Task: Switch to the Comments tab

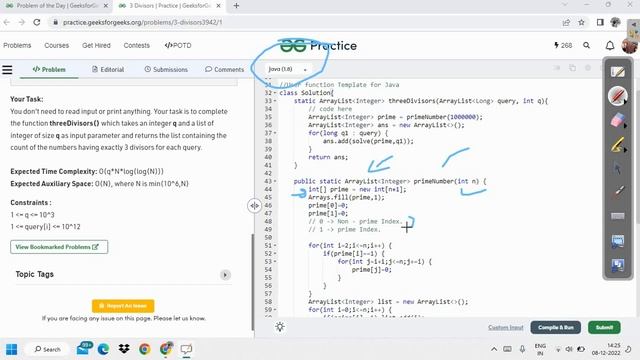Action: click(x=224, y=69)
